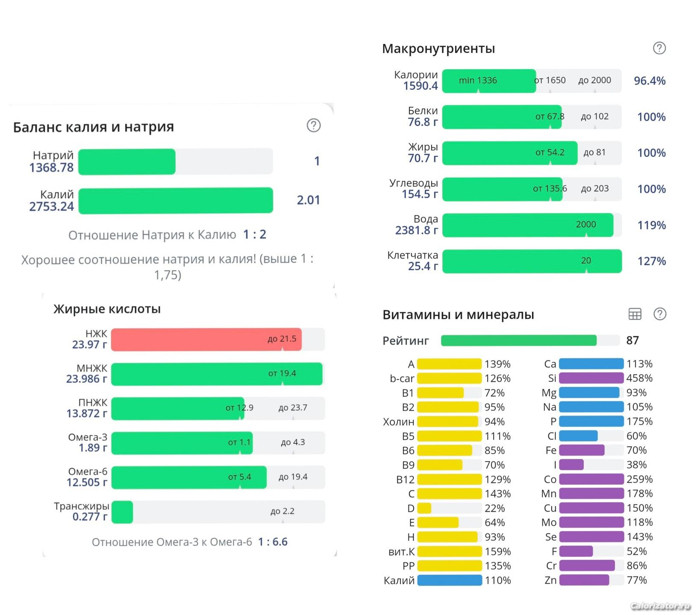Click help icon beside Баланс калия и натрия
The image size is (700, 615).
pyautogui.click(x=313, y=126)
